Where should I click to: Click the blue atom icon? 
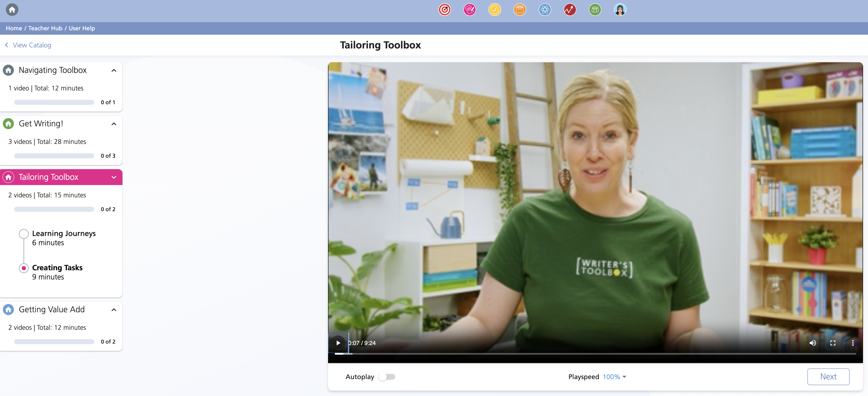[545, 10]
